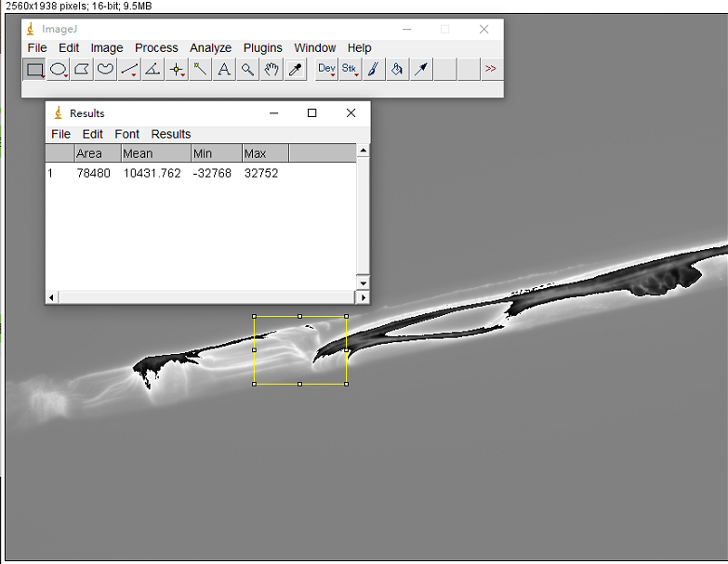This screenshot has width=728, height=564.
Task: Pick the Color picker eyedropper tool
Action: (295, 69)
